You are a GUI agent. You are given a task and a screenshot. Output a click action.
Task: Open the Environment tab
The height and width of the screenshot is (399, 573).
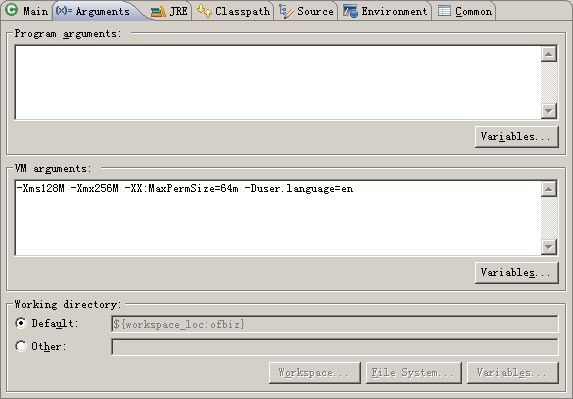(x=385, y=11)
